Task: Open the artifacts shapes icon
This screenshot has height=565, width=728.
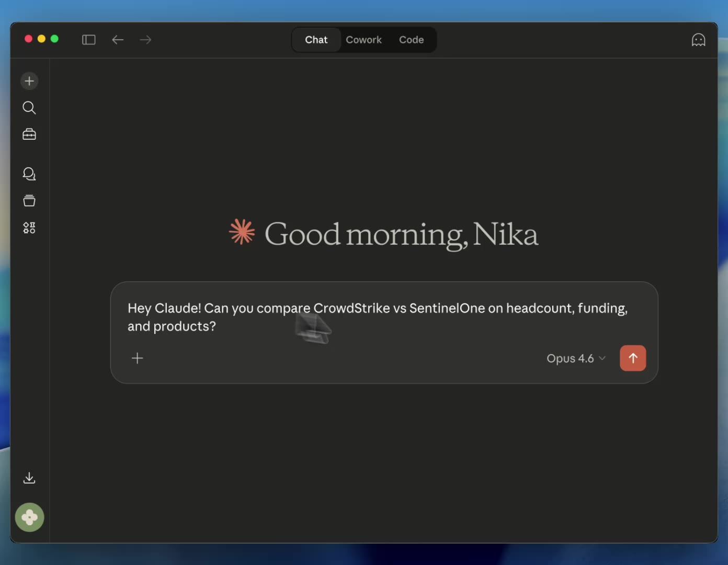Action: 29,228
